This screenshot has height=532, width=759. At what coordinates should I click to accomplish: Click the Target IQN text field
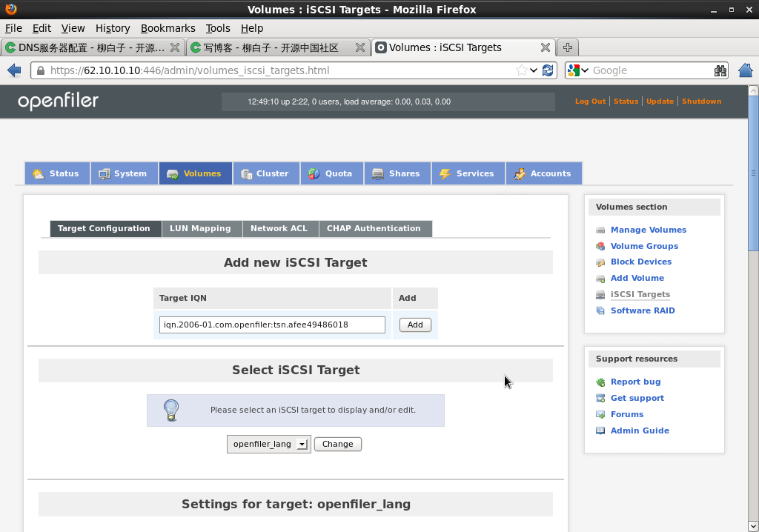click(x=272, y=325)
